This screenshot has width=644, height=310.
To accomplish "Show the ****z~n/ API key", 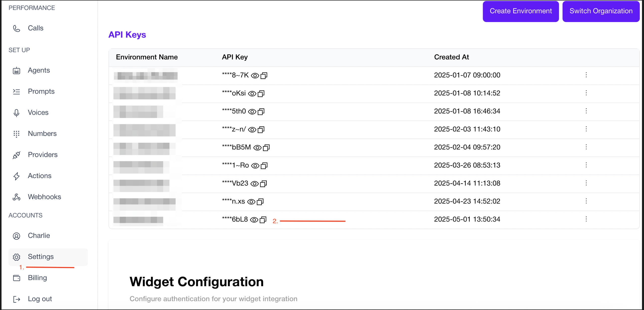I will (252, 130).
